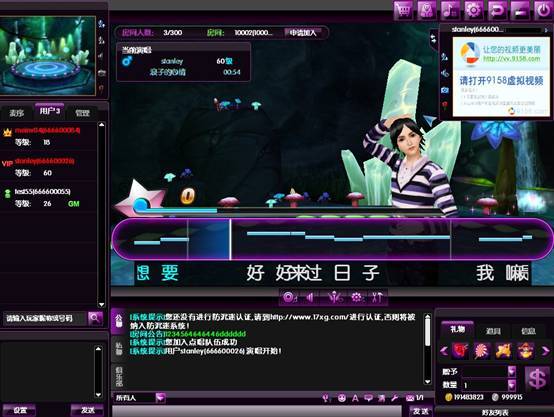This screenshot has height=417, width=554.
Task: Open the avatar character menu icon
Action: [x=427, y=10]
